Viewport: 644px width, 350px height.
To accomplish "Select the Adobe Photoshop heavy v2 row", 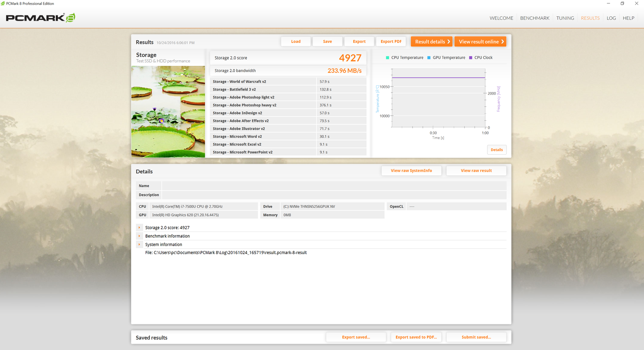I will click(x=288, y=105).
